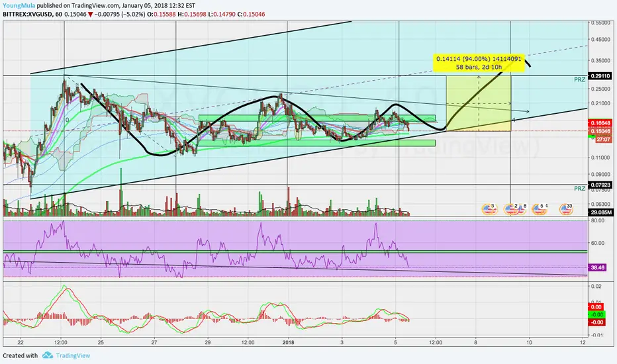The image size is (617, 364).
Task: Click the 0.02 MACD scale value
Action: pyautogui.click(x=596, y=286)
